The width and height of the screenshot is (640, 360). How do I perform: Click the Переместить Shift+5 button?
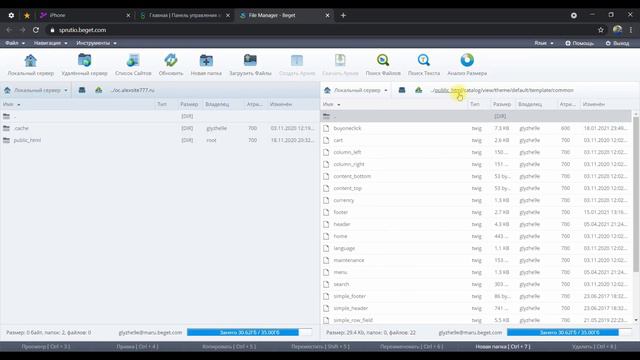320,347
